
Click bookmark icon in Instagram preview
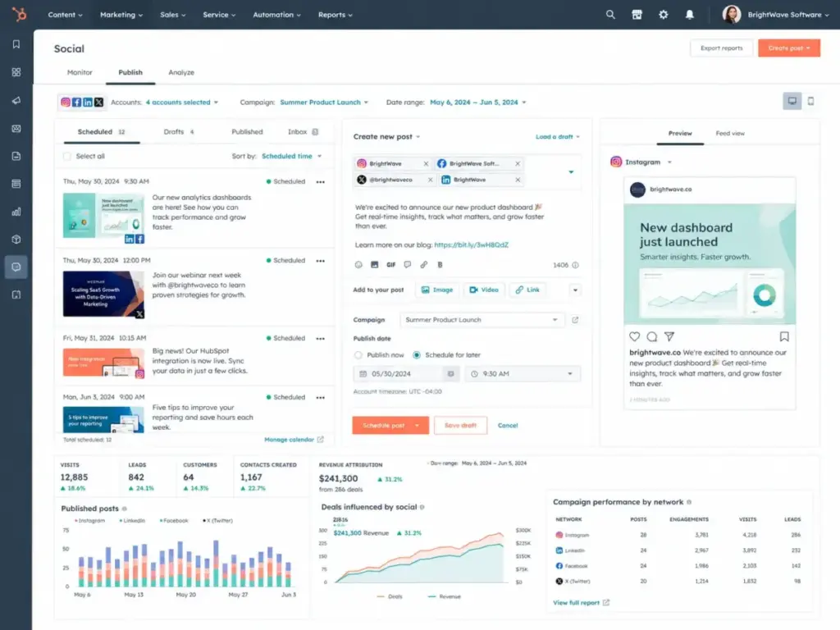click(784, 336)
